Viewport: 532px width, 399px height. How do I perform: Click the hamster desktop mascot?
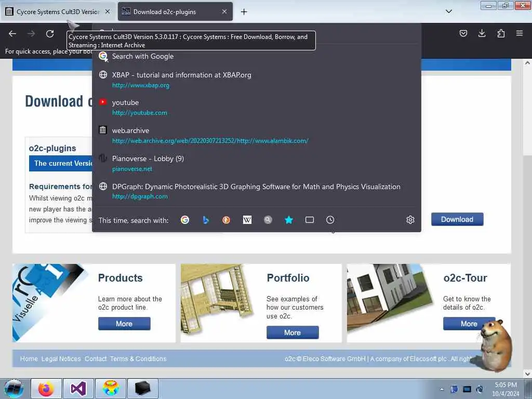[495, 345]
